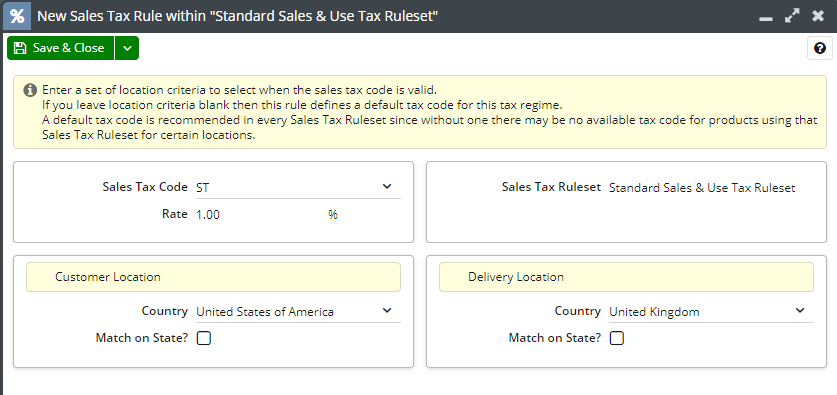Image resolution: width=837 pixels, height=395 pixels.
Task: Click the percent icon in title bar
Action: click(17, 16)
